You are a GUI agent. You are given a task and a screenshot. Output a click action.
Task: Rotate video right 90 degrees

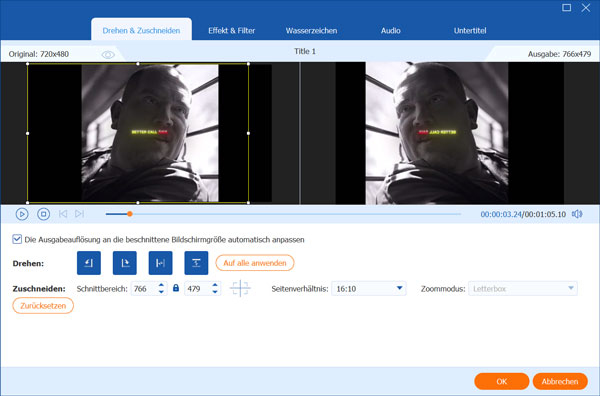tap(125, 263)
